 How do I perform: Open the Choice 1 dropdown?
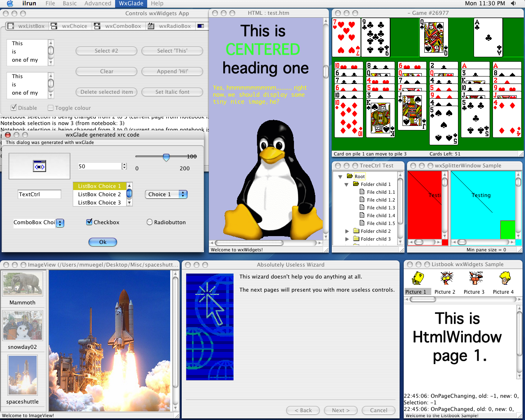pyautogui.click(x=166, y=194)
